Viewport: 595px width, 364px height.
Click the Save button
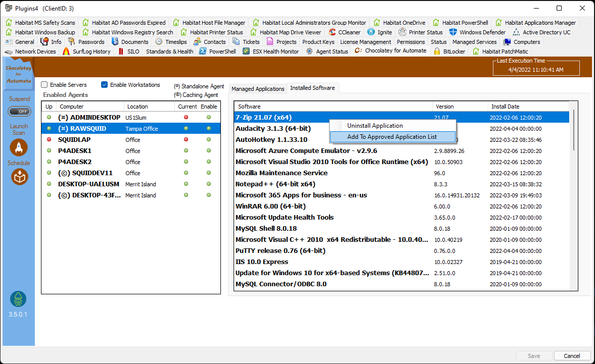(x=534, y=355)
